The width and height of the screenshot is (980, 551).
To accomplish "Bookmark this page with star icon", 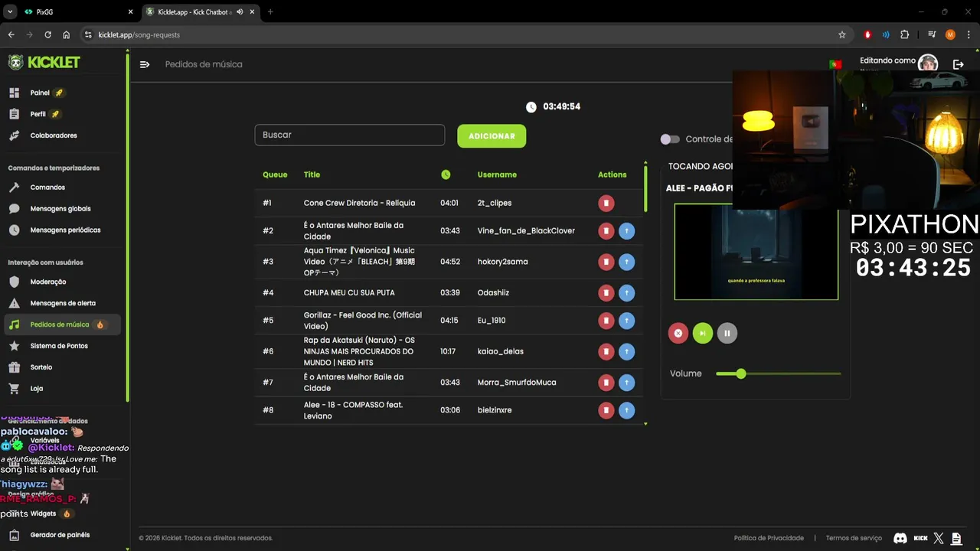I will 842,34.
